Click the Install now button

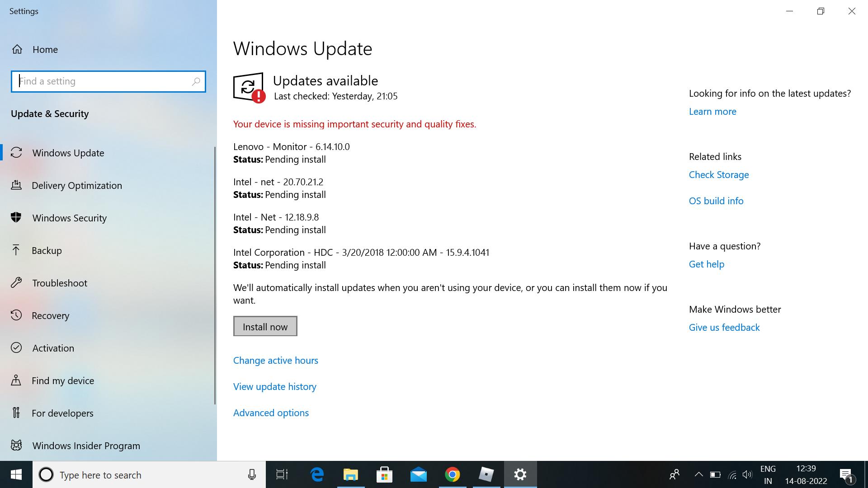(265, 326)
